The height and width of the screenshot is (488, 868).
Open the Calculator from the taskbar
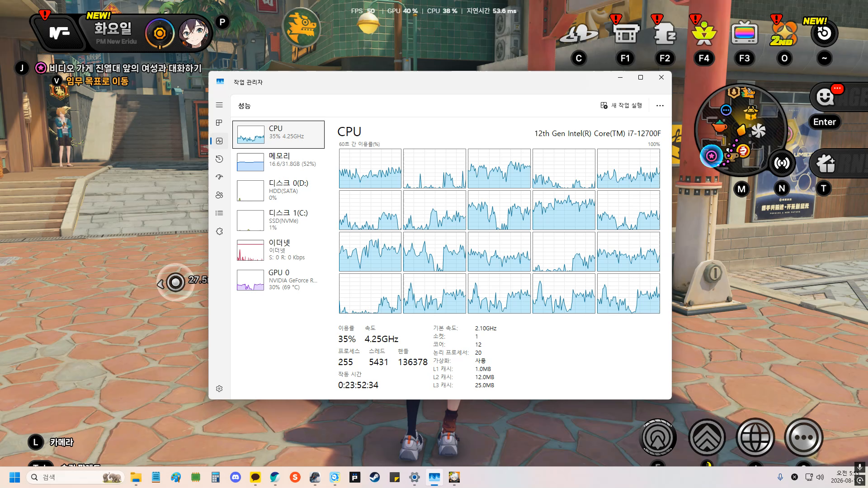point(216,477)
